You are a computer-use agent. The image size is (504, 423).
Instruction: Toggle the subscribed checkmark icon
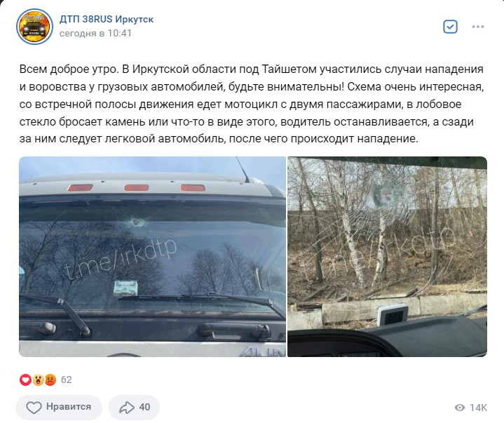[x=450, y=27]
